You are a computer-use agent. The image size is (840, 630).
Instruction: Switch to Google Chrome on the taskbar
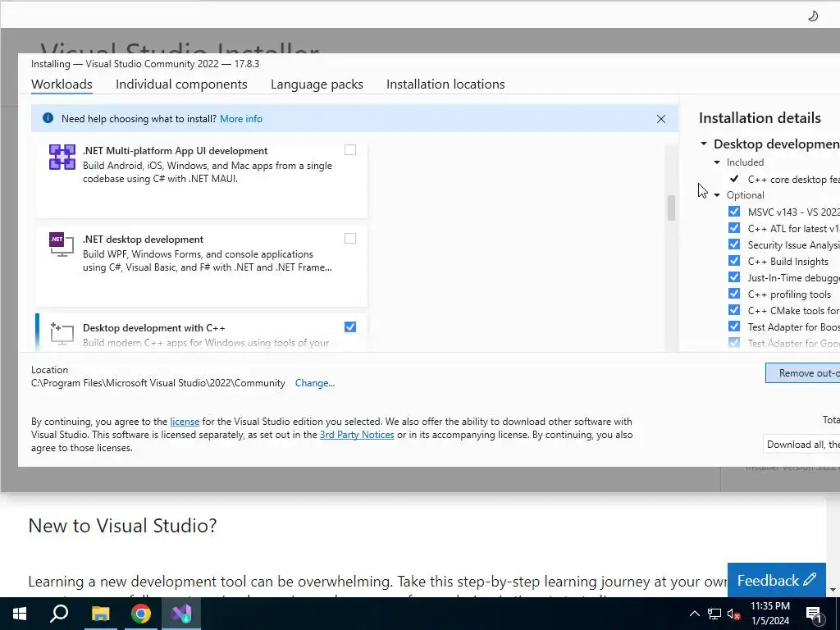pyautogui.click(x=140, y=614)
